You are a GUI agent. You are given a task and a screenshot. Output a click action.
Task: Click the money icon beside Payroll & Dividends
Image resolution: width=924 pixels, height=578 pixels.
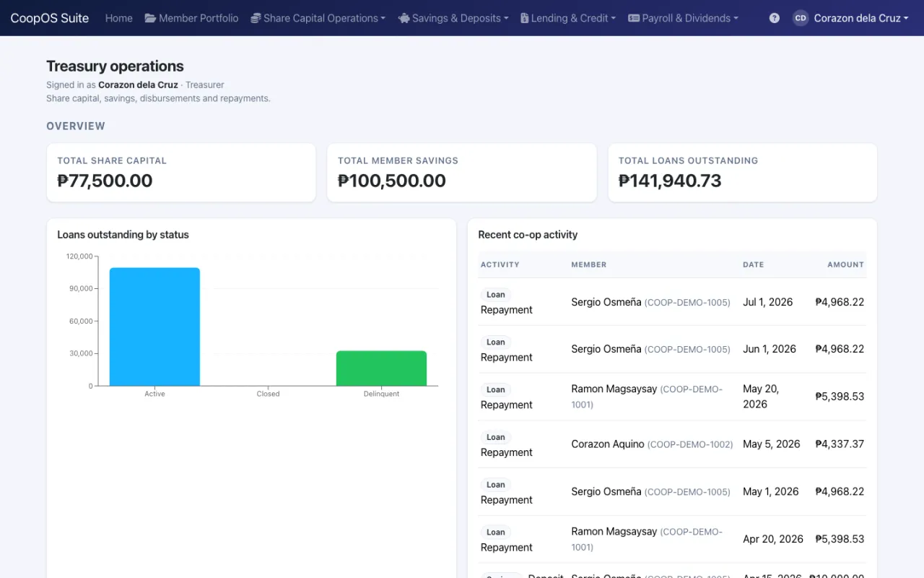634,18
